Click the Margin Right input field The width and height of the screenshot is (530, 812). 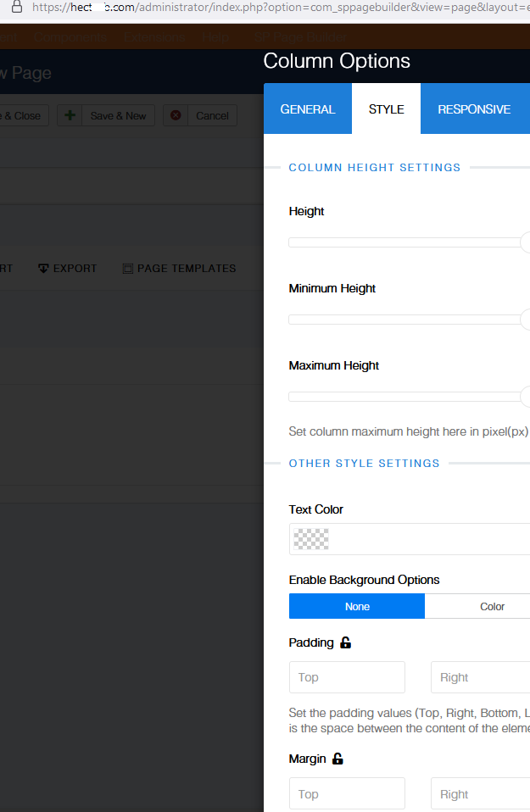480,794
